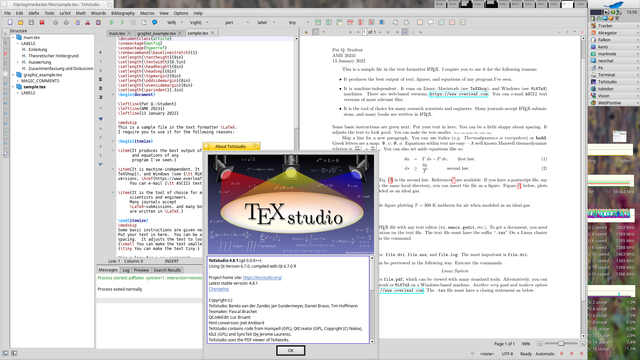
Task: Click the <none> language status entry
Action: pyautogui.click(x=487, y=353)
